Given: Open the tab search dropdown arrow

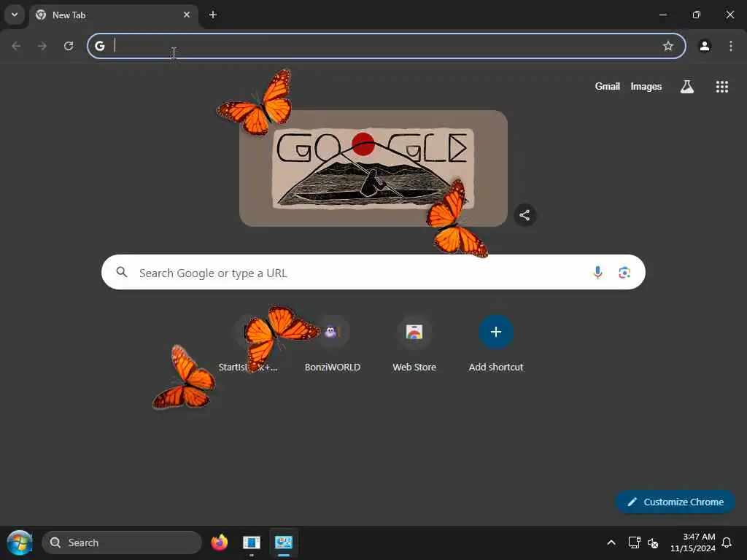Looking at the screenshot, I should [15, 15].
